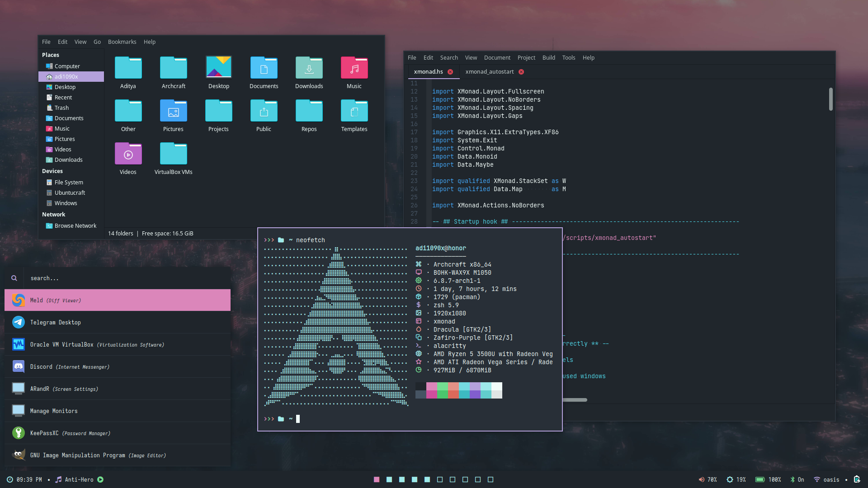The image size is (868, 488).
Task: Open the Music folder icon
Action: [x=354, y=68]
